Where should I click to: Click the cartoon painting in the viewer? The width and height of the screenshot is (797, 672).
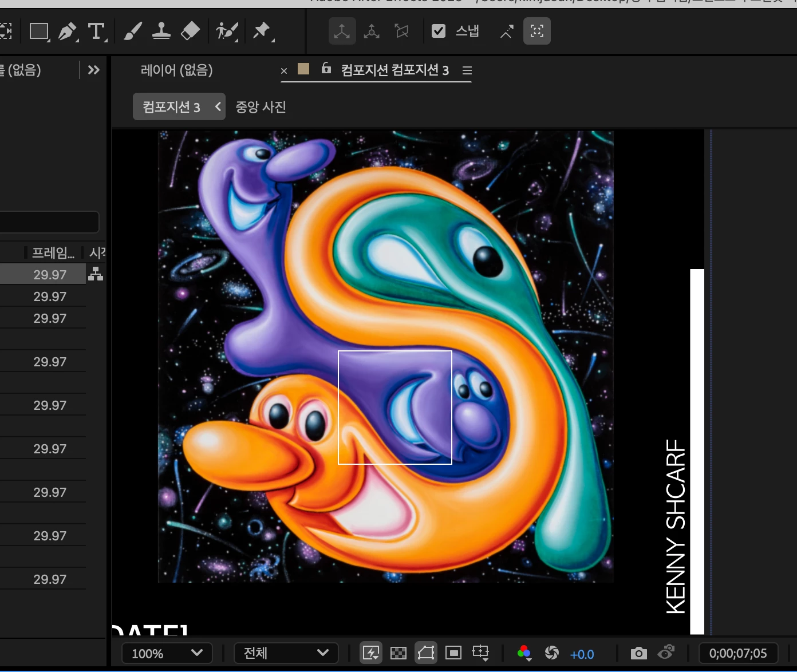coord(386,357)
